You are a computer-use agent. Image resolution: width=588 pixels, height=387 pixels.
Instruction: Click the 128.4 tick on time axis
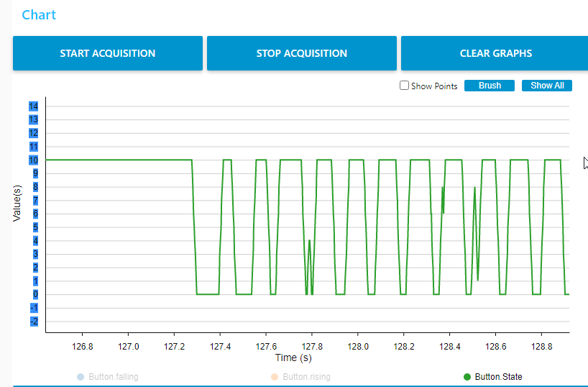click(449, 346)
